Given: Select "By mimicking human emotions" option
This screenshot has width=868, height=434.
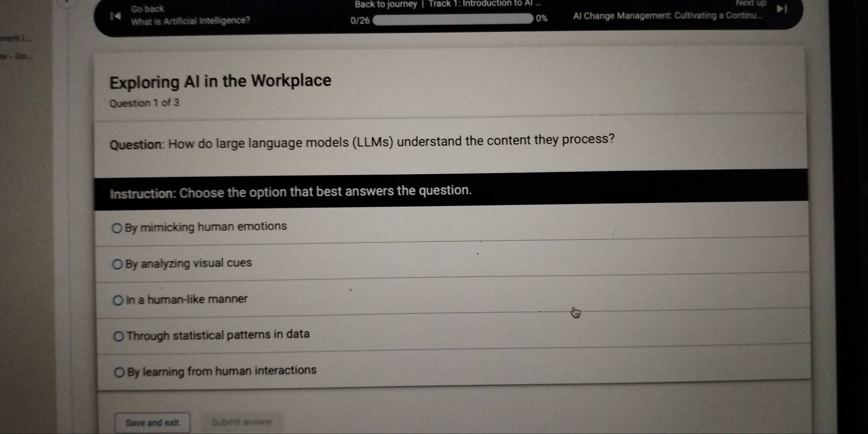Looking at the screenshot, I should click(x=117, y=228).
